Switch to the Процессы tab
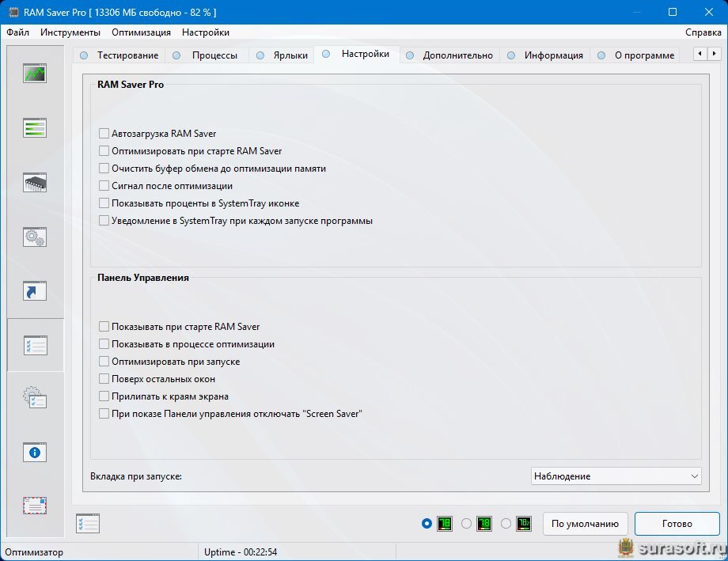Screen dimensions: 728x561 point(207,55)
